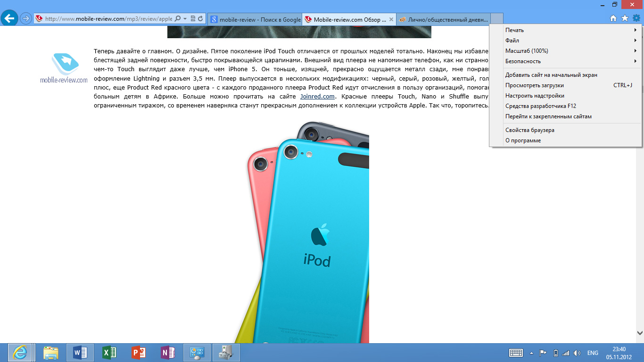Click the Масштаб submenu arrow

[x=636, y=51]
